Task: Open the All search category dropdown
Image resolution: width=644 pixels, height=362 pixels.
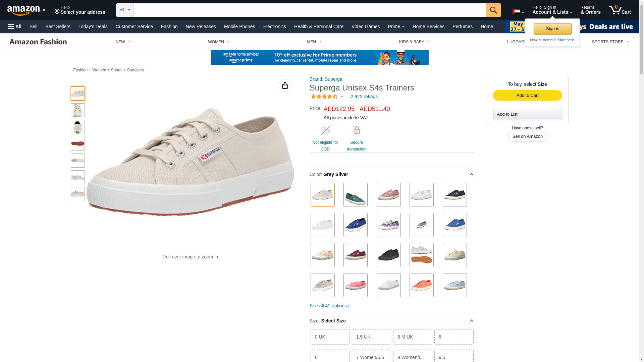Action: [x=124, y=10]
